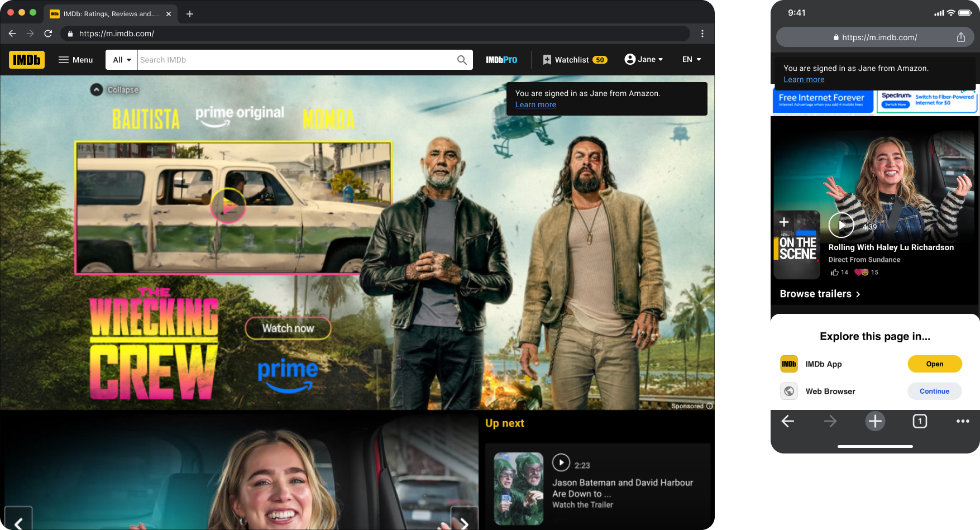This screenshot has height=530, width=980.
Task: Click the Prime logo on banner
Action: (x=288, y=375)
